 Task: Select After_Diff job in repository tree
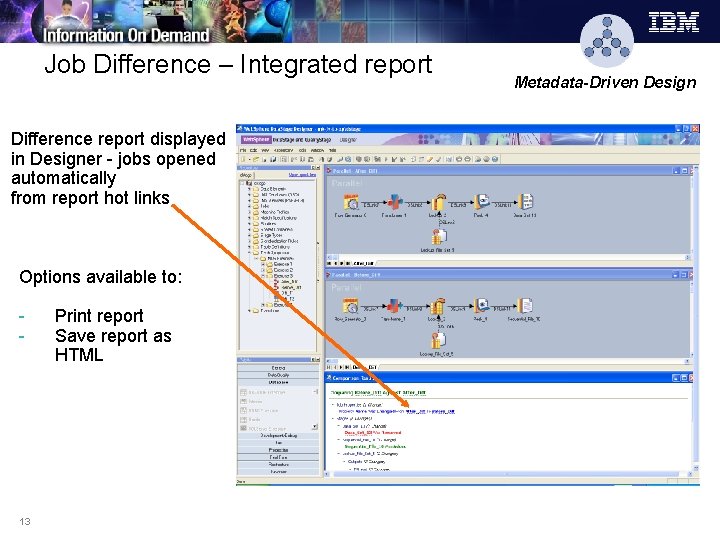[289, 281]
